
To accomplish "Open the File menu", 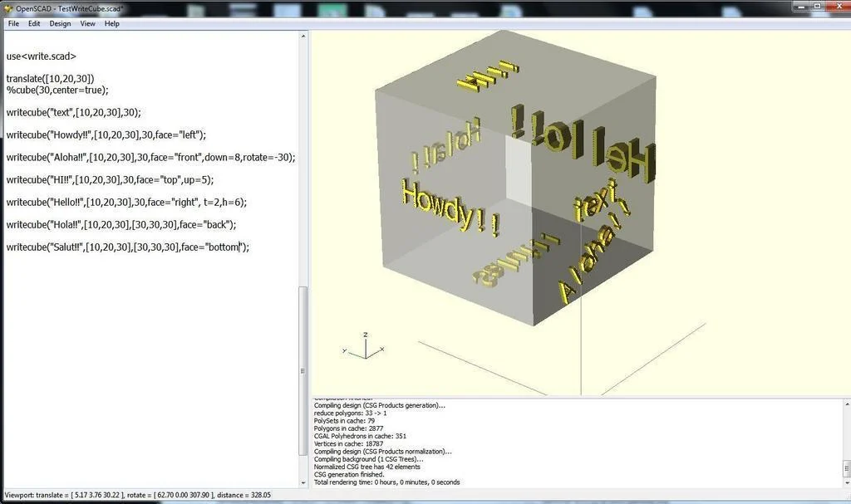I will (x=13, y=23).
